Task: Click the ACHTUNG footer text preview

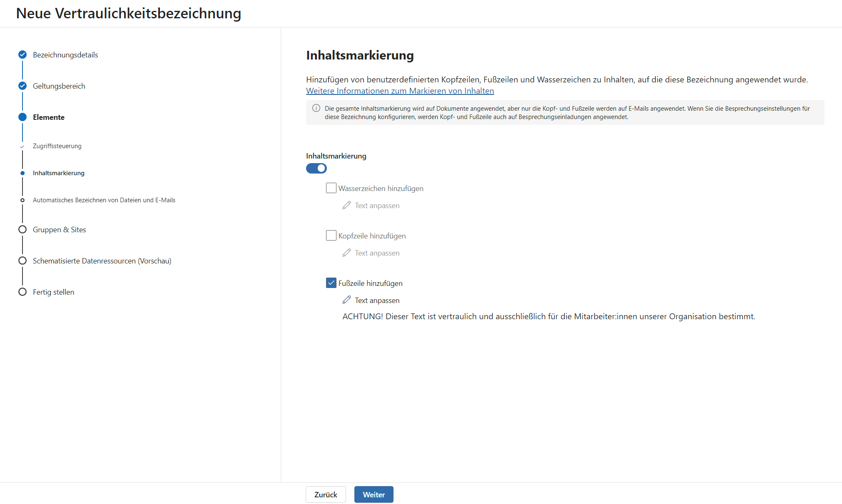Action: (x=548, y=316)
